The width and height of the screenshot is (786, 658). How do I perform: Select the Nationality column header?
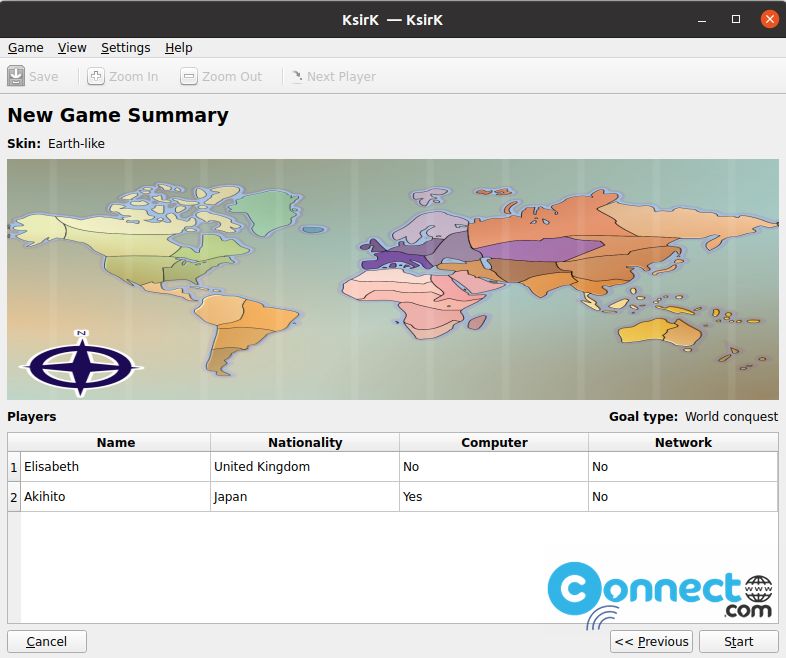(x=305, y=442)
